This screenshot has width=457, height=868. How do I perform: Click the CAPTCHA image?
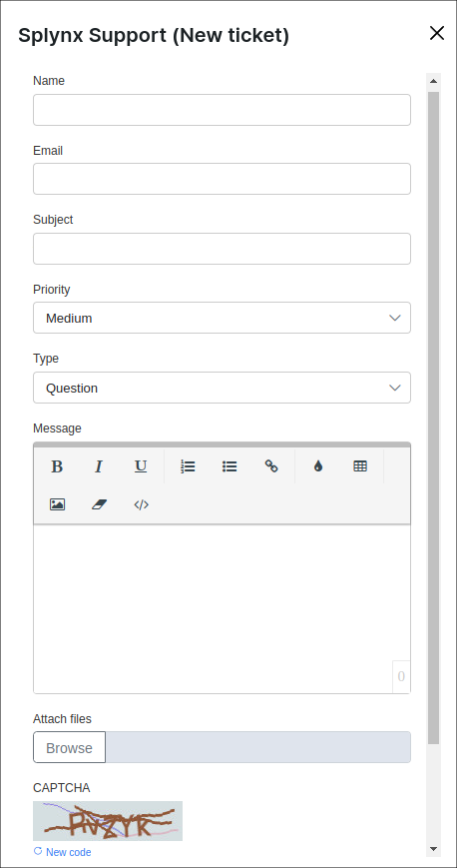tap(108, 821)
